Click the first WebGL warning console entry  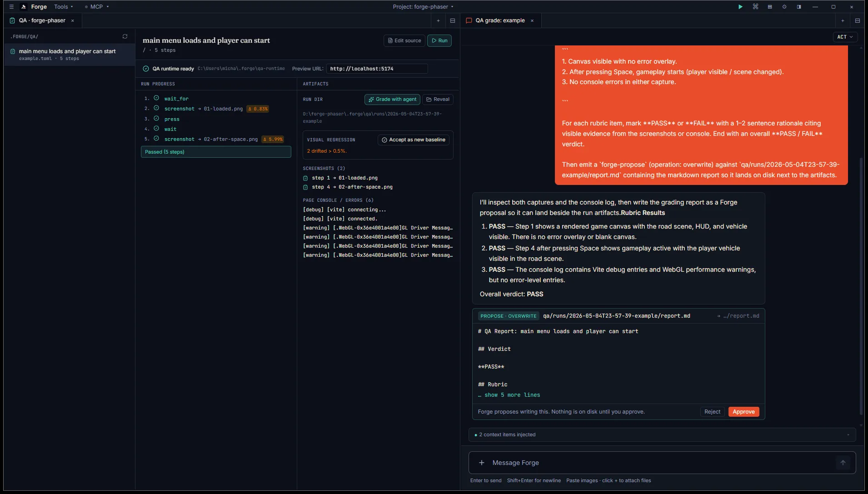(378, 228)
